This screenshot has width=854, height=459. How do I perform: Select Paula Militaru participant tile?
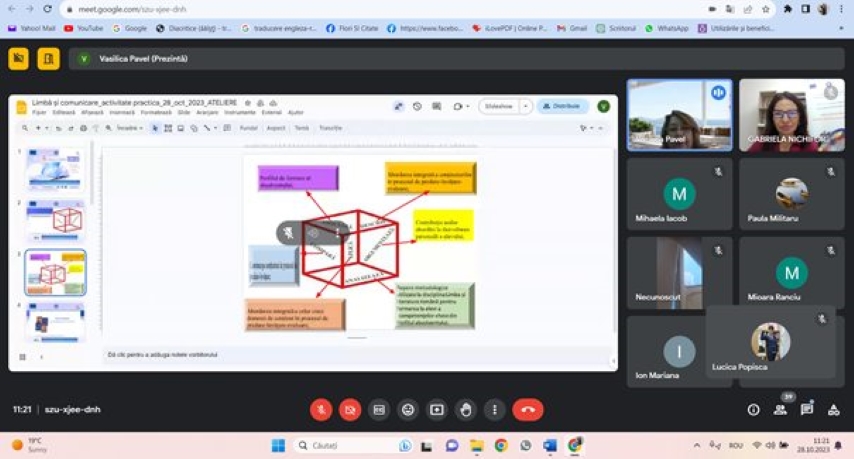coord(791,194)
